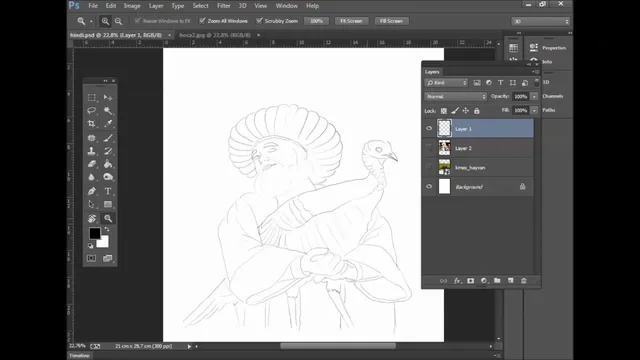Toggle Resize Windows to Fit checkbox
640x360 pixels.
[x=138, y=21]
